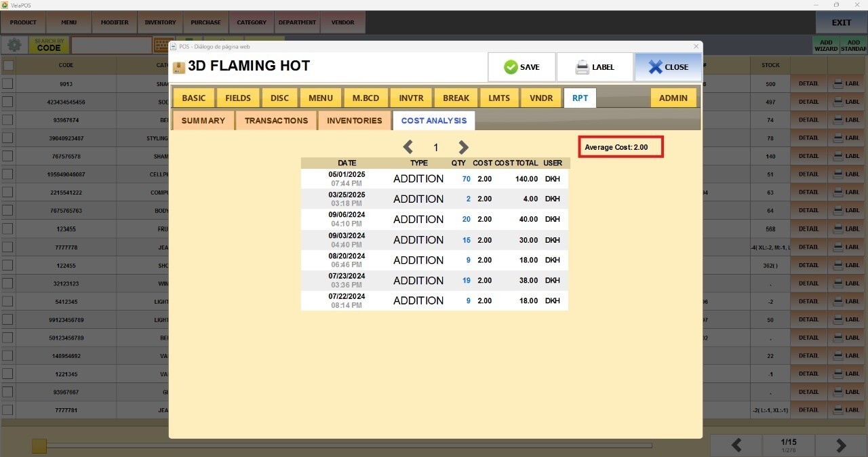Go to next cost analysis page arrow

click(463, 147)
